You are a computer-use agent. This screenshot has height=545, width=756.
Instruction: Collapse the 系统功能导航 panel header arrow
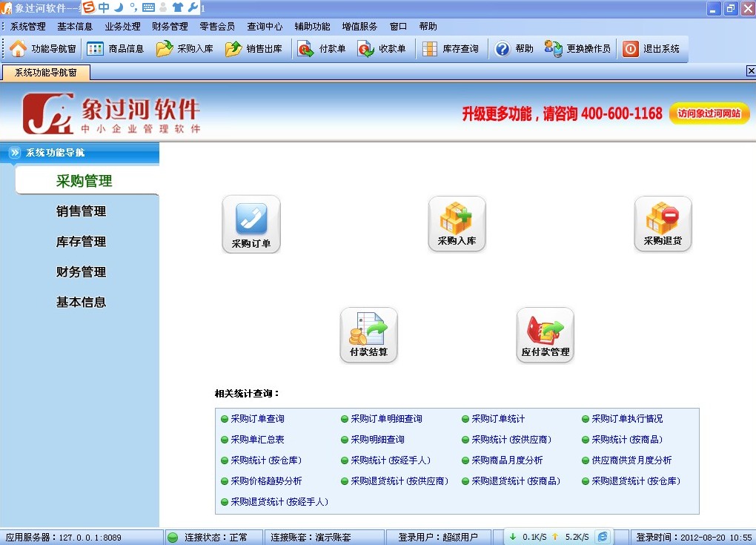(15, 153)
